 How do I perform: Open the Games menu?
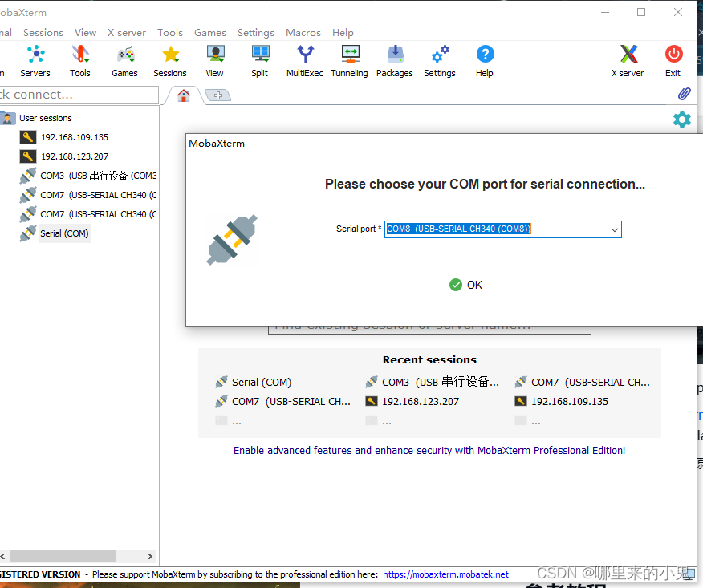209,33
